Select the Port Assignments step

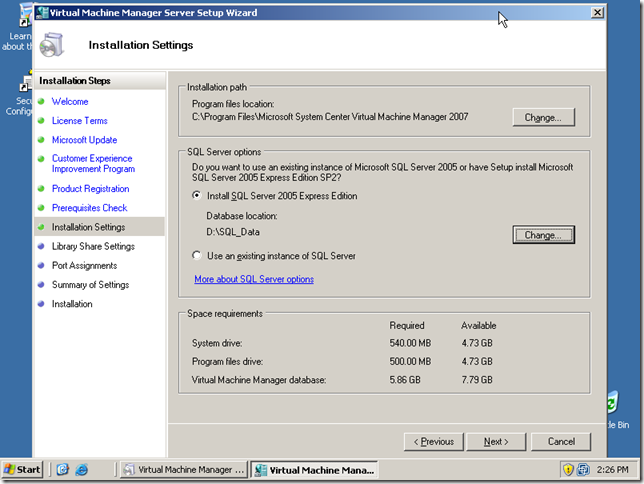84,265
